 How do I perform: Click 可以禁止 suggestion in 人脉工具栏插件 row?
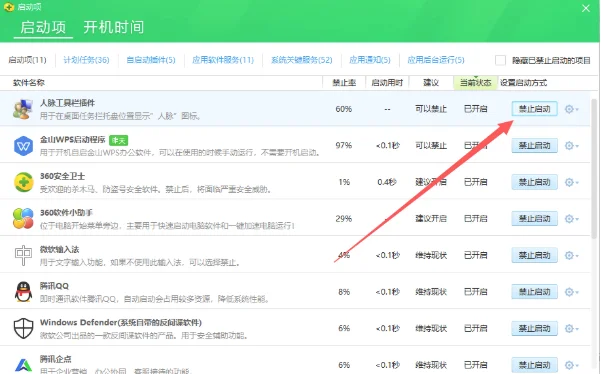tap(431, 109)
